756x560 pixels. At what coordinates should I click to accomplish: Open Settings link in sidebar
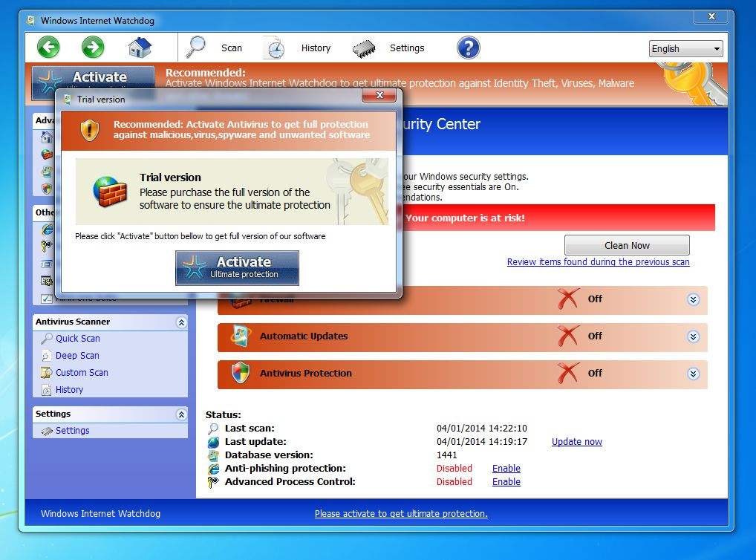pyautogui.click(x=72, y=431)
